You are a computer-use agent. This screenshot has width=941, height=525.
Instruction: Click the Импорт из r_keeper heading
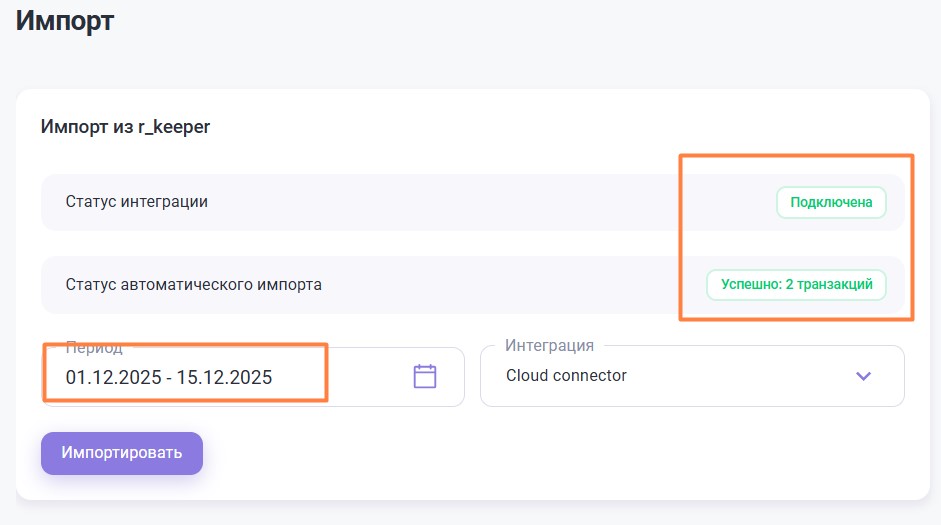point(125,127)
